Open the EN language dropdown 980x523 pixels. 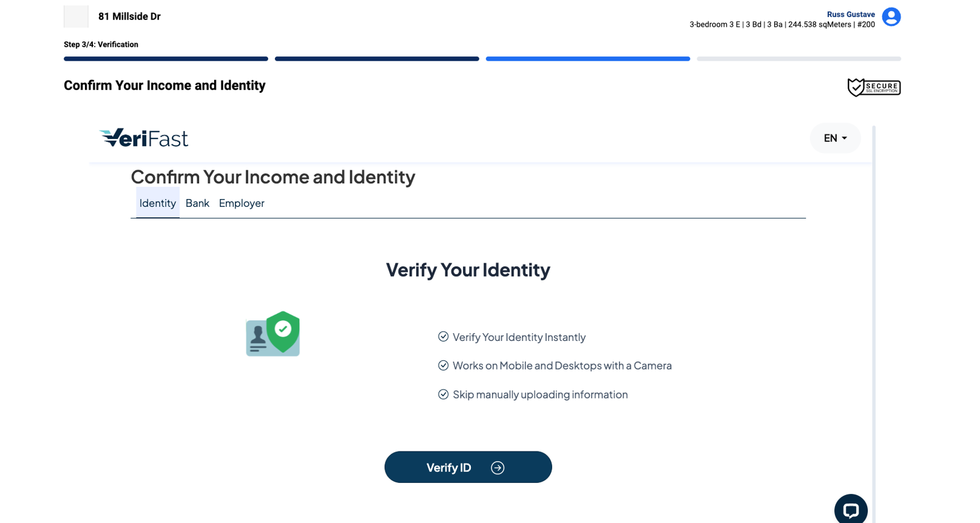pos(835,138)
